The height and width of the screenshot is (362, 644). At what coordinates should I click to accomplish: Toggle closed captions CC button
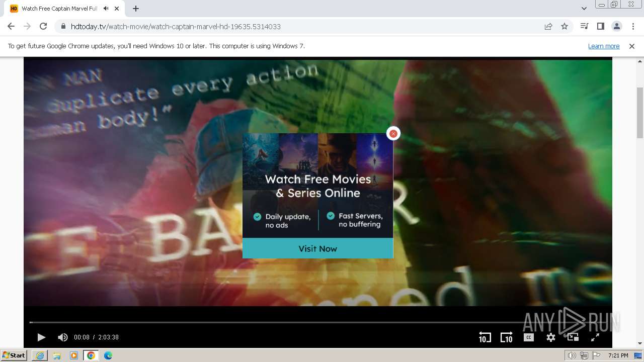pos(528,337)
